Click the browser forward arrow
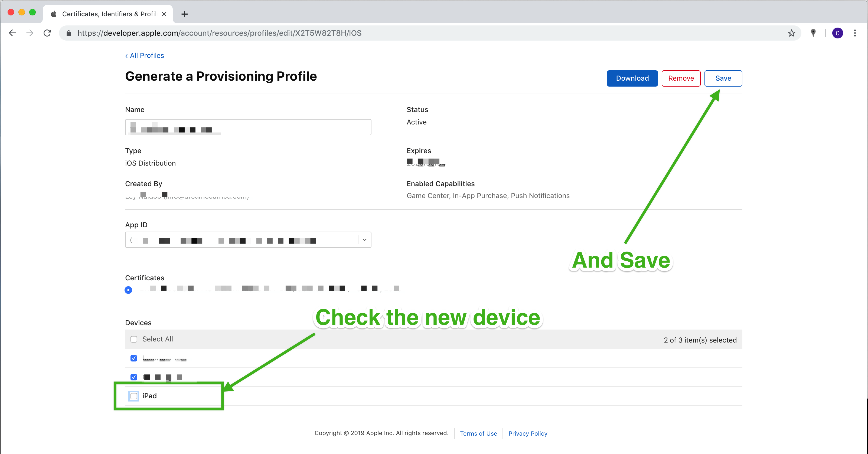The height and width of the screenshot is (454, 868). pos(30,33)
